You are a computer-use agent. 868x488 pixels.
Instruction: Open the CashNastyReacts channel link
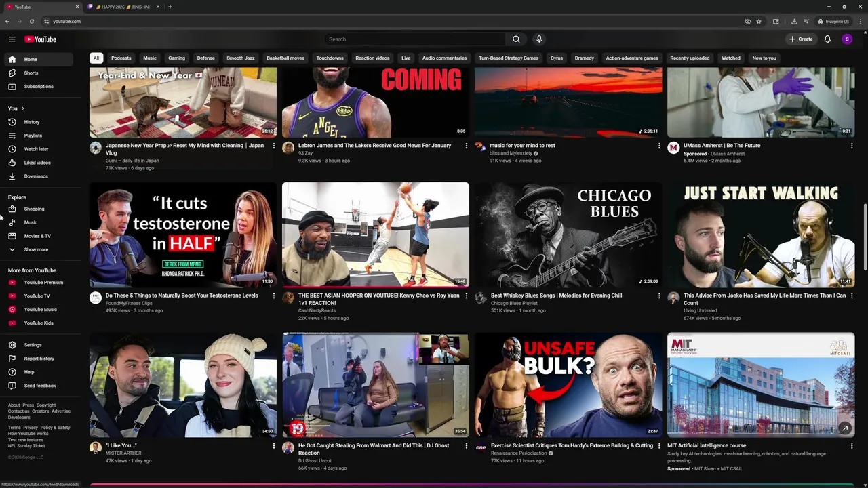[x=317, y=310]
